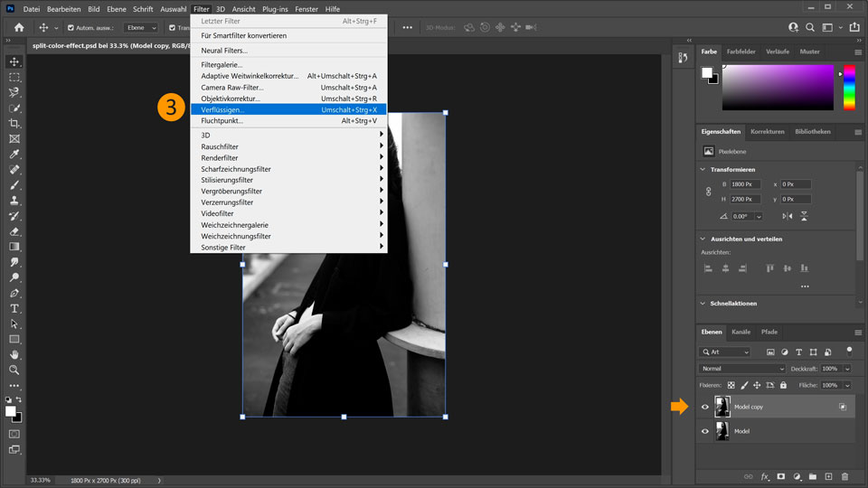Open the rotation angle dropdown
This screenshot has height=488, width=868.
[759, 216]
